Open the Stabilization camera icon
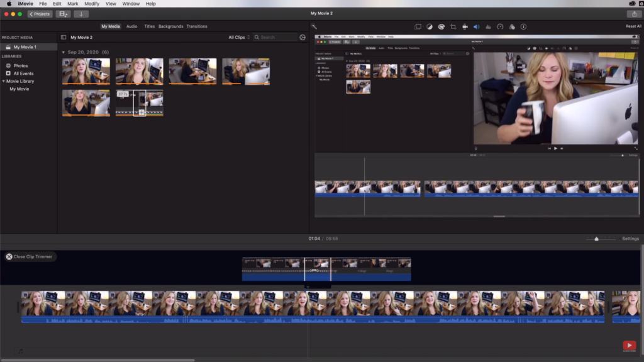 point(465,26)
